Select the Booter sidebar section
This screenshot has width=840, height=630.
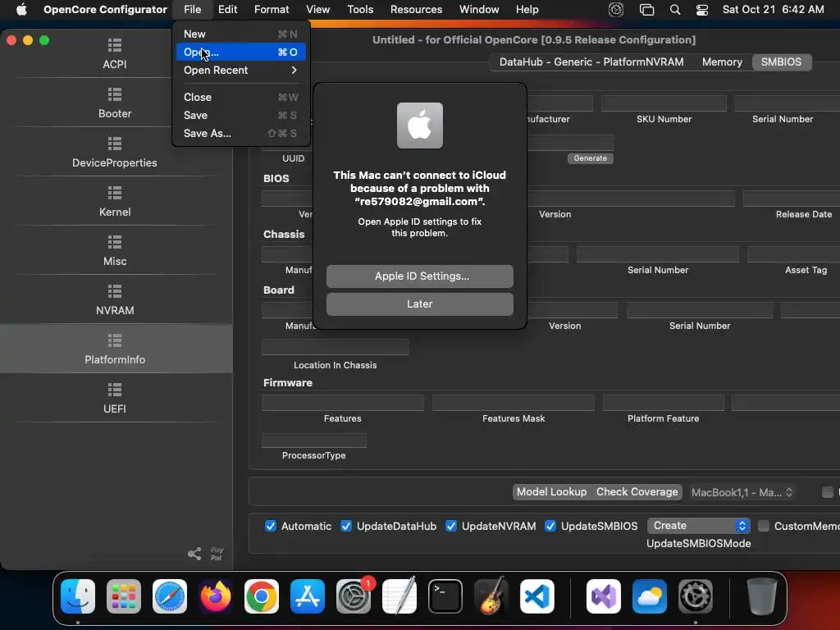[x=115, y=103]
